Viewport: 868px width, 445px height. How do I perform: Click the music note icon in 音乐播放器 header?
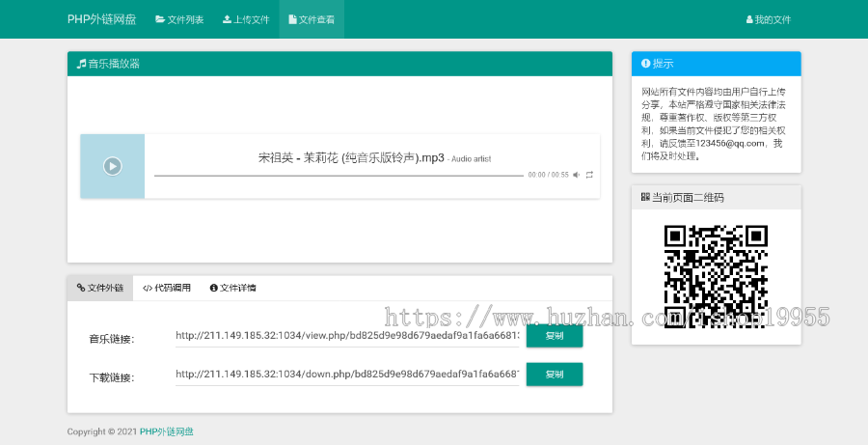pyautogui.click(x=82, y=64)
